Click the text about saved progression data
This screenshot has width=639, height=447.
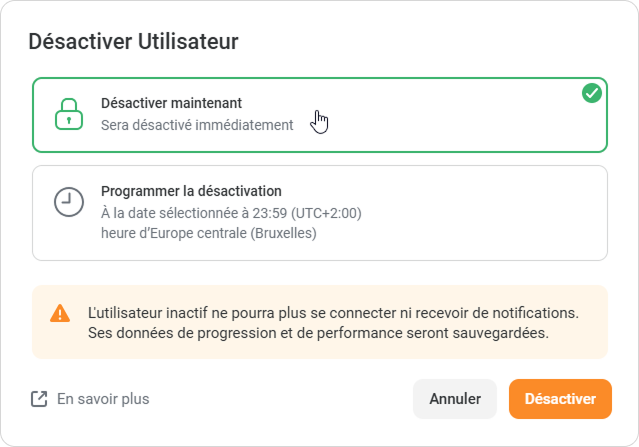318,333
